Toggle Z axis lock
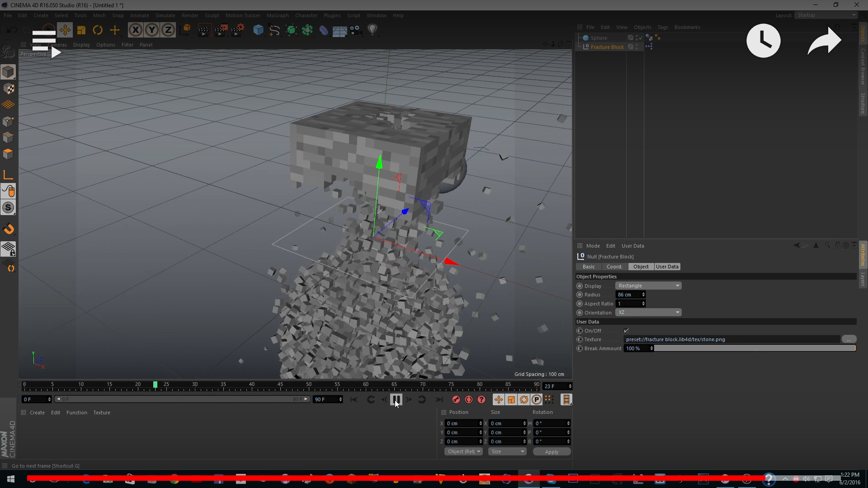Image resolution: width=868 pixels, height=488 pixels. point(168,30)
